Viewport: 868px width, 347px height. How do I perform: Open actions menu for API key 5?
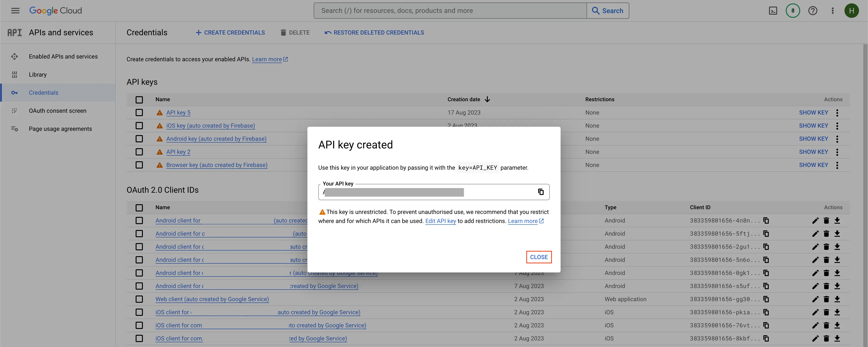837,113
